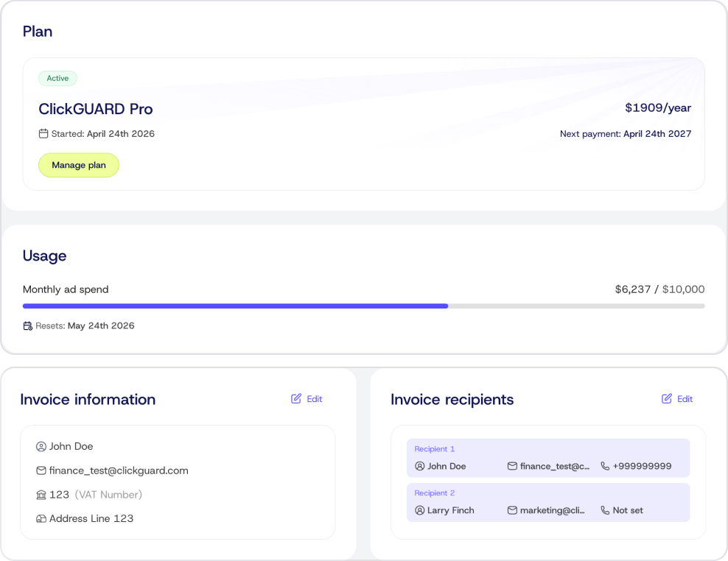Click the Started: April 24th 2026 text
728x561 pixels.
(102, 134)
